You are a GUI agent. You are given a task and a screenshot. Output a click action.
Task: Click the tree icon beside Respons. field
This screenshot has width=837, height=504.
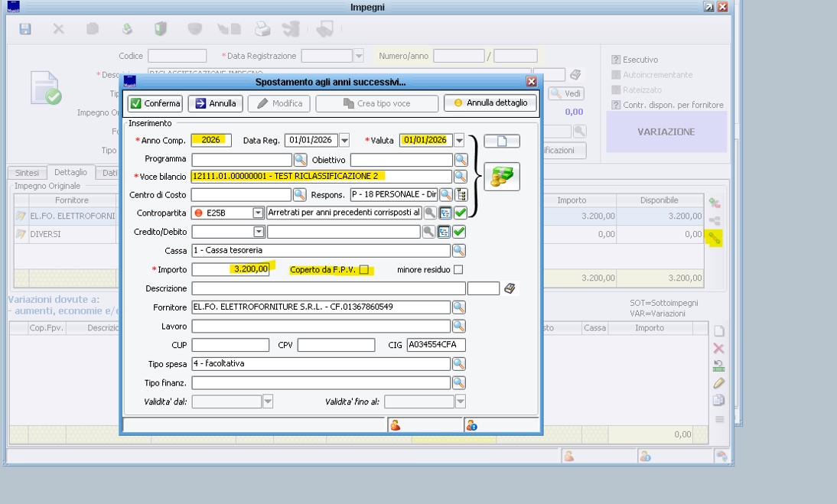(x=461, y=195)
